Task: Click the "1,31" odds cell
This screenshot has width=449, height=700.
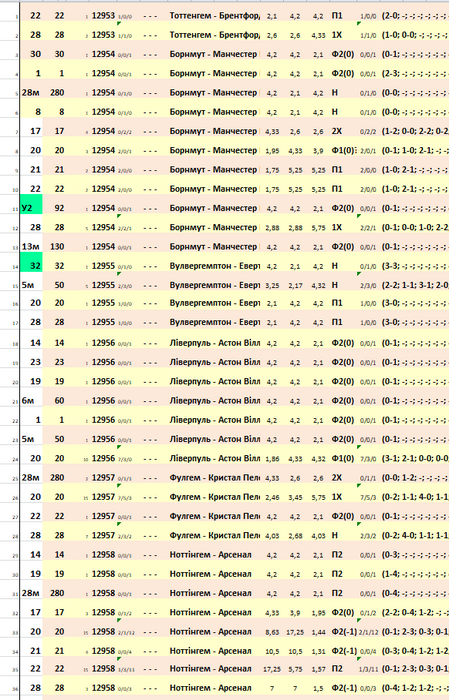Action: 318,651
